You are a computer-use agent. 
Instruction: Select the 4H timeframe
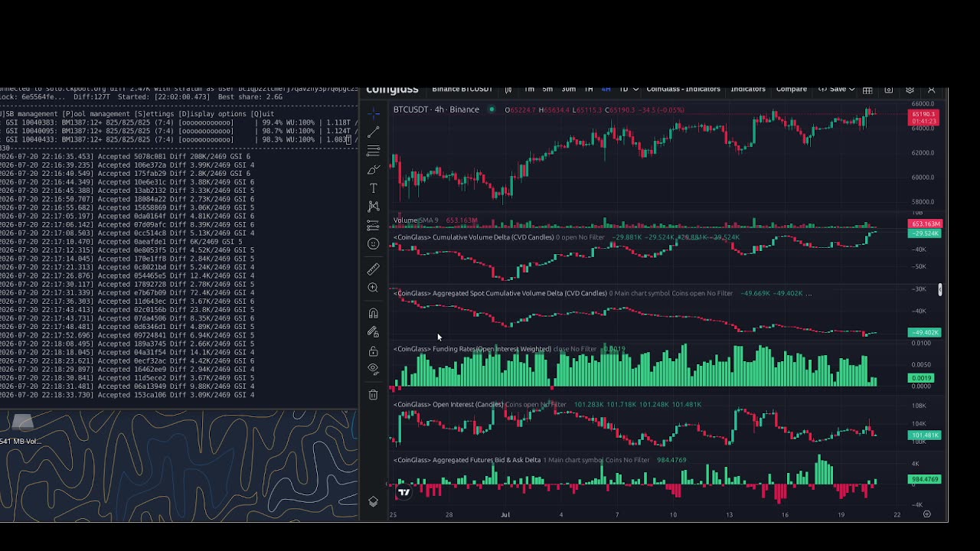coord(606,90)
